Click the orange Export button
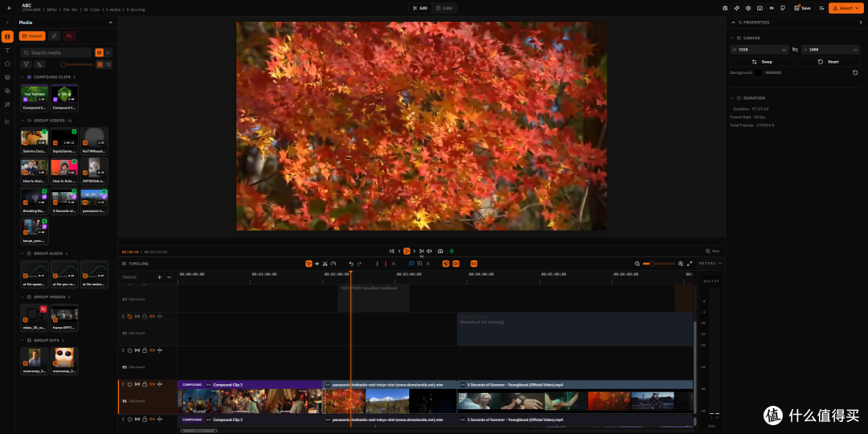The image size is (868, 434). point(845,8)
